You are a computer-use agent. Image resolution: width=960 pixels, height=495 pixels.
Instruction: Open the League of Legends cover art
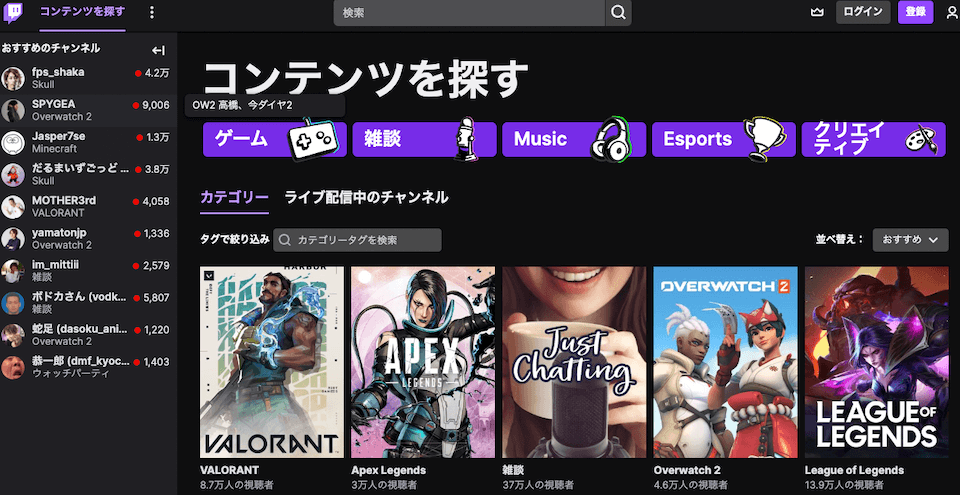click(x=876, y=362)
